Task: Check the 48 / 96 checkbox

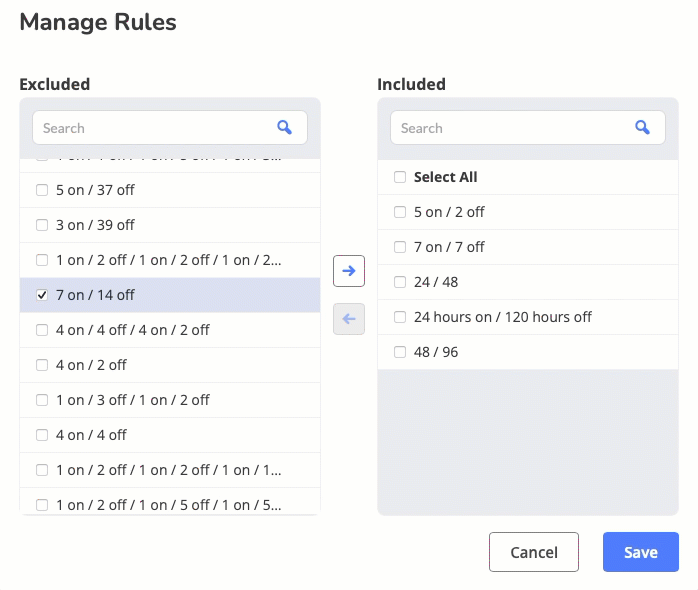Action: [400, 352]
